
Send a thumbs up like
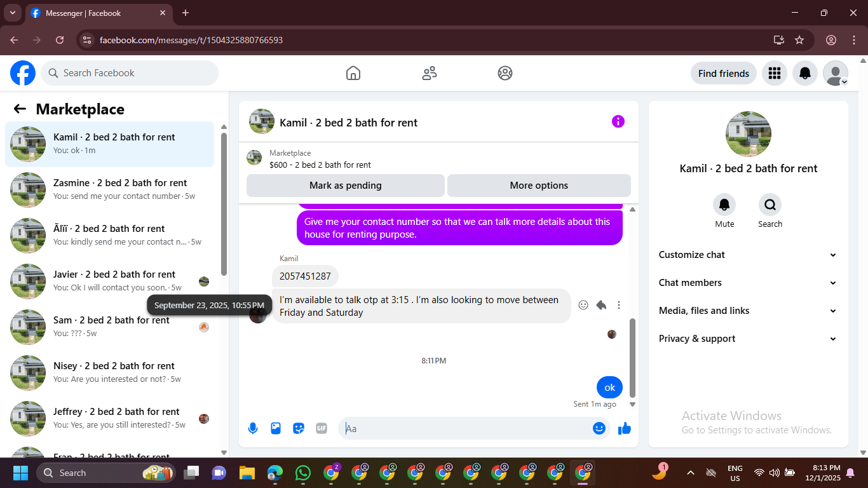tap(625, 428)
